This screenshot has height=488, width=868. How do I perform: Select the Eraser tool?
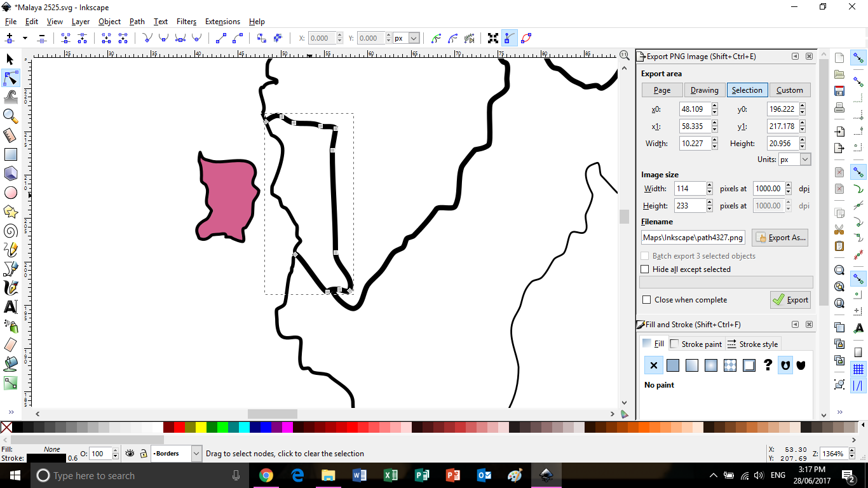[x=10, y=345]
